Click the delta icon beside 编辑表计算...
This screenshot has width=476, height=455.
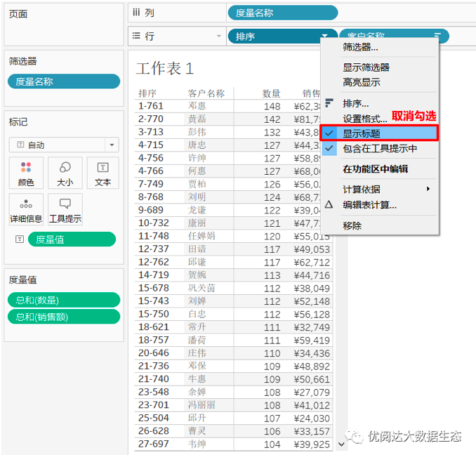(329, 204)
